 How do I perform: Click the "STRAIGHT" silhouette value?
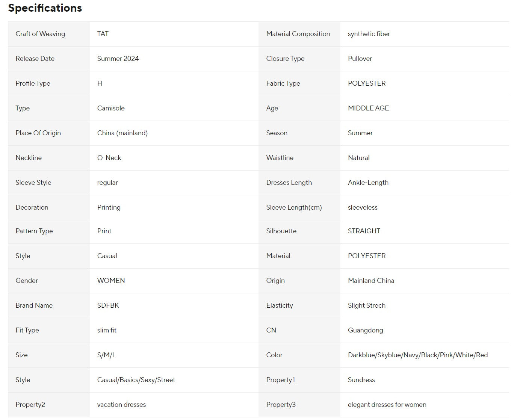pos(364,231)
